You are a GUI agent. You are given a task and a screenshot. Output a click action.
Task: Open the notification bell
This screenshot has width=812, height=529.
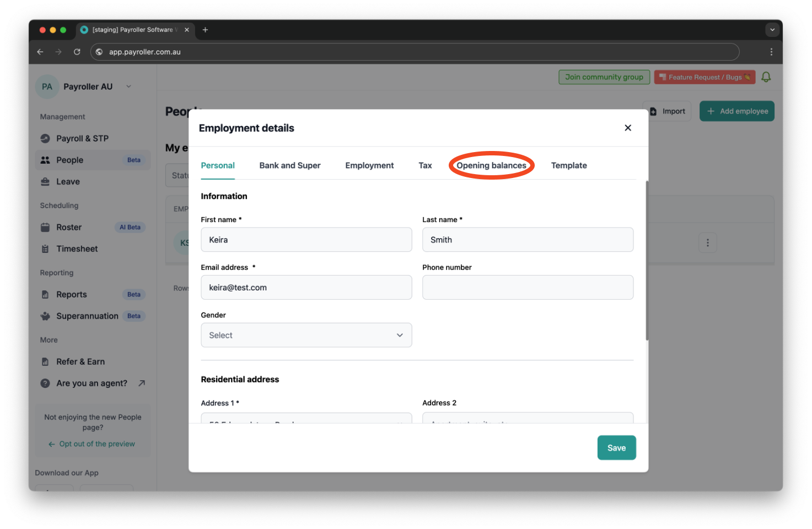coord(766,77)
